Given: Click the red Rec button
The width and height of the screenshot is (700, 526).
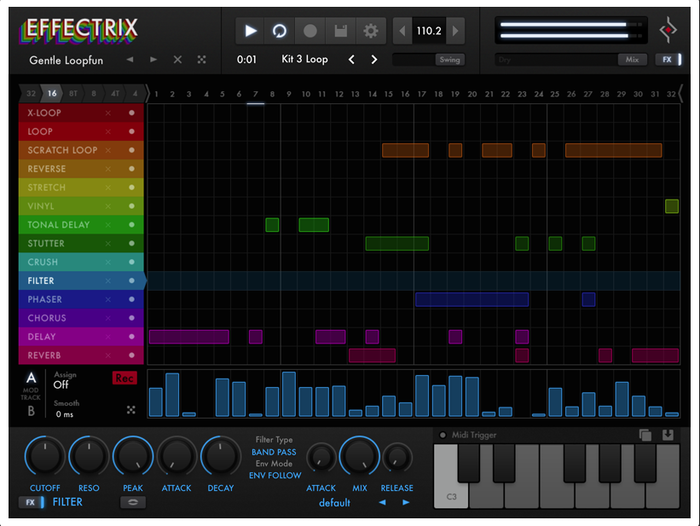Looking at the screenshot, I should [x=125, y=378].
